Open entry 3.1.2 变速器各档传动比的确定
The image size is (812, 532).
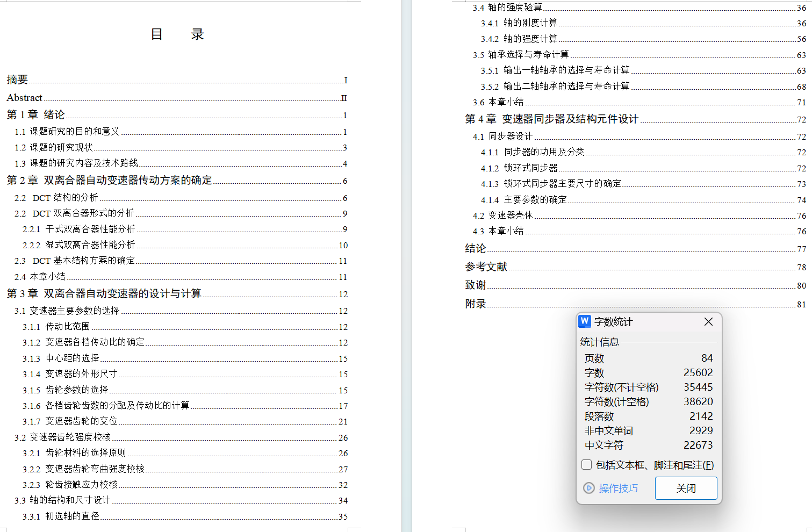(x=185, y=342)
